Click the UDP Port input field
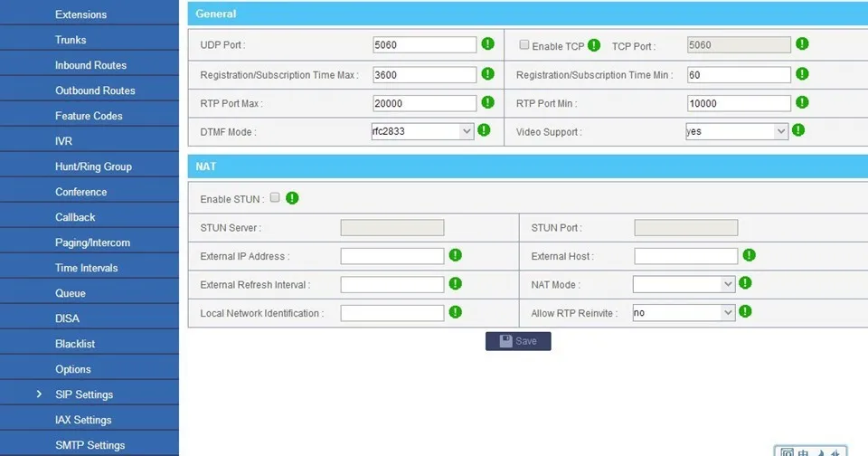Image resolution: width=868 pixels, height=456 pixels. pos(425,45)
